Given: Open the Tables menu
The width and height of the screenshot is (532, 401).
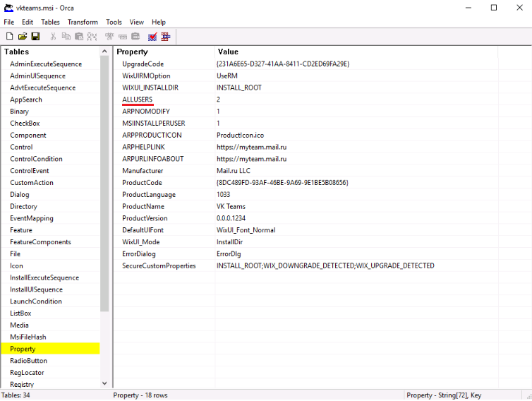Looking at the screenshot, I should [x=50, y=22].
